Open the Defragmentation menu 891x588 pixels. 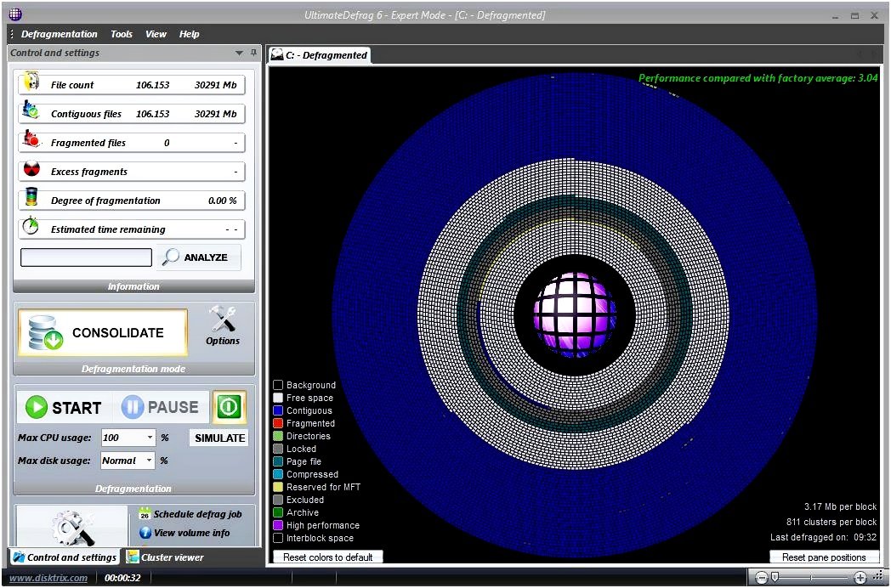tap(60, 34)
